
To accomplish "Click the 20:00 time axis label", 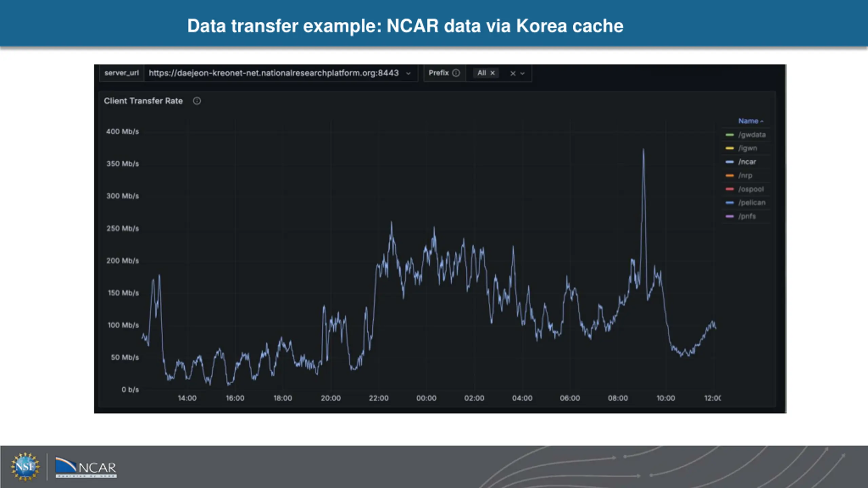I will (x=331, y=398).
